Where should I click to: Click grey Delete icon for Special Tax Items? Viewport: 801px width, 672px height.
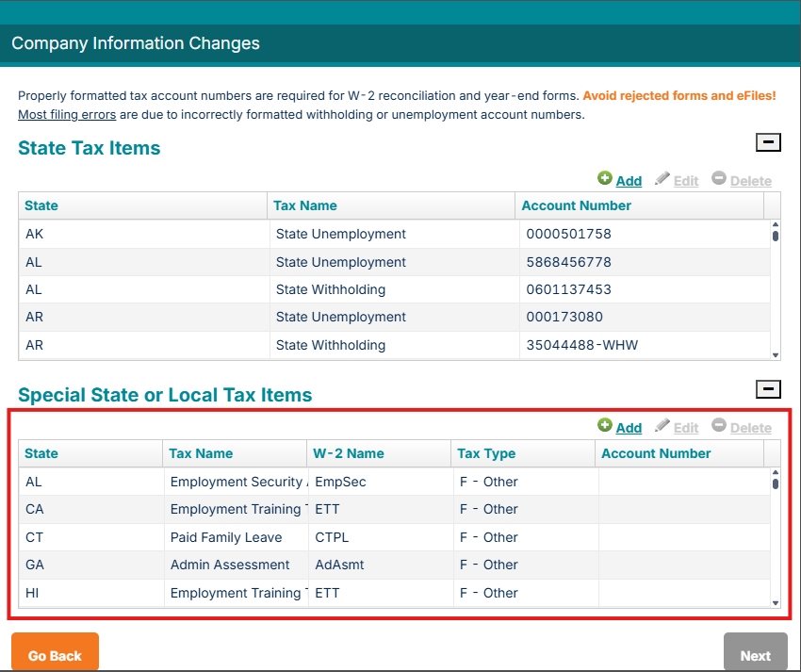pyautogui.click(x=719, y=425)
